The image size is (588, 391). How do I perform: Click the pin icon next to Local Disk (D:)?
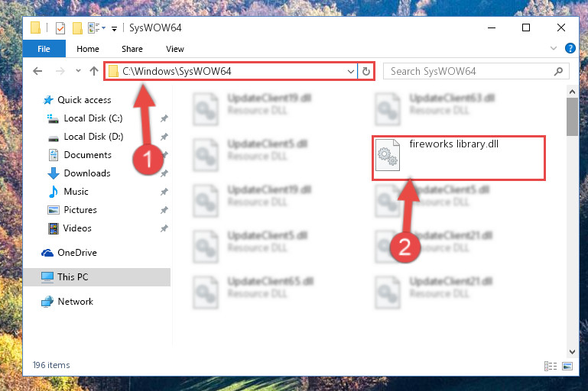[164, 137]
